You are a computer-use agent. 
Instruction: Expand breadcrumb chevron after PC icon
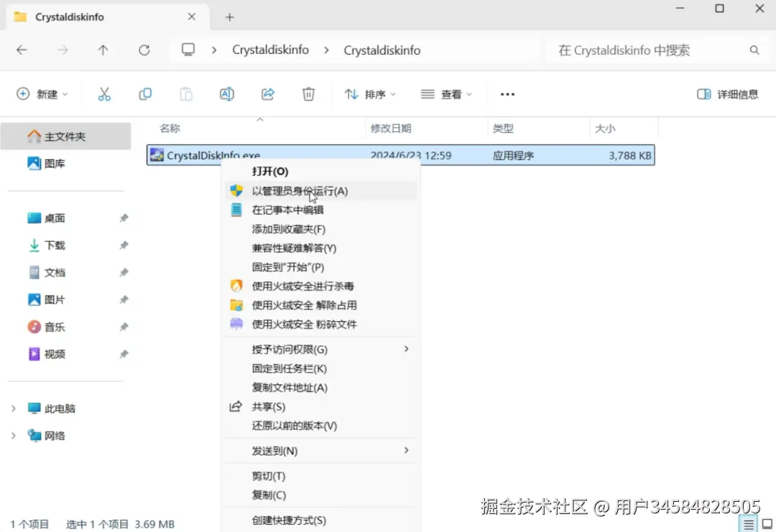coord(214,50)
